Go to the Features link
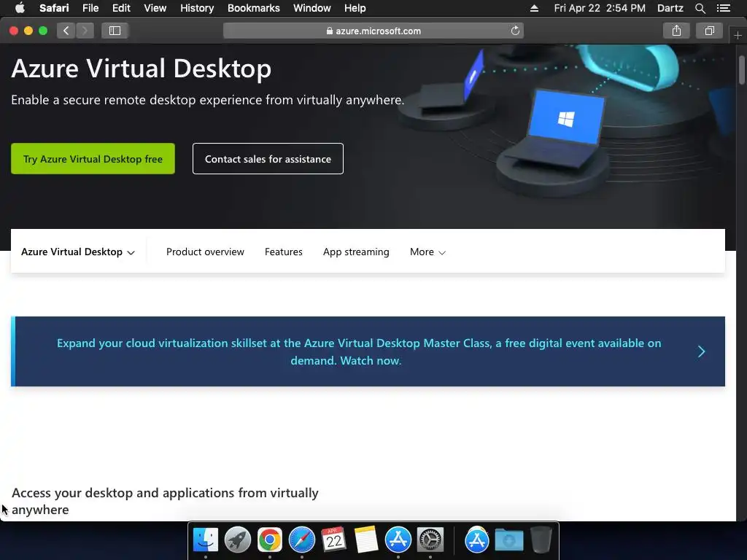The image size is (747, 560). (284, 252)
